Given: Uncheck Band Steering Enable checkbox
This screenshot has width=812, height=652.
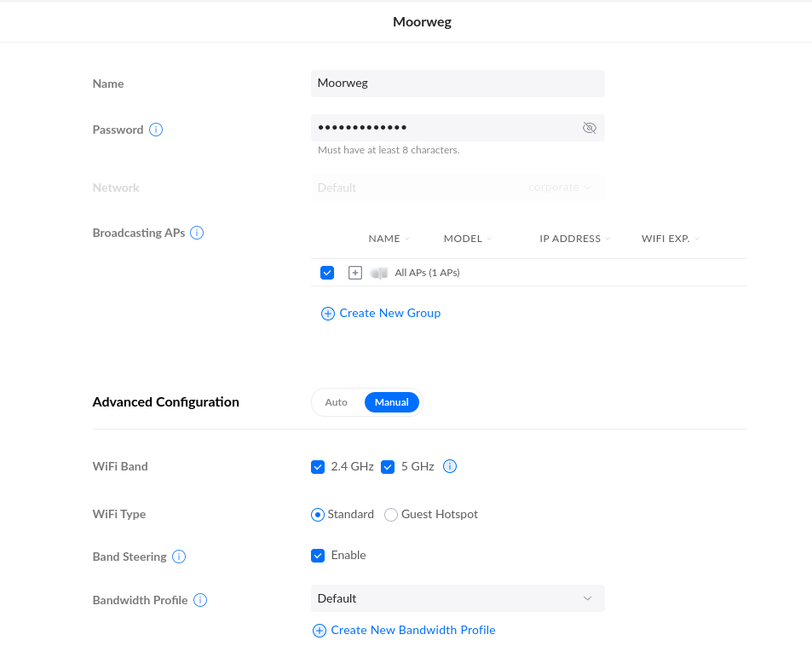Looking at the screenshot, I should point(318,556).
